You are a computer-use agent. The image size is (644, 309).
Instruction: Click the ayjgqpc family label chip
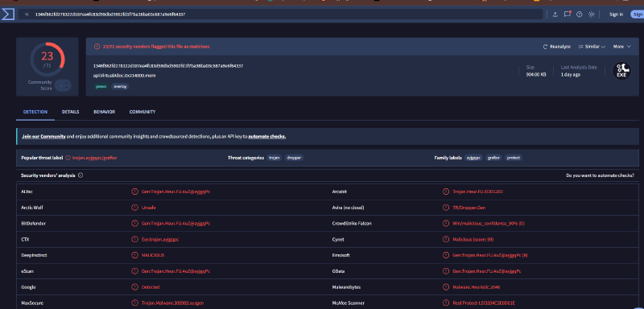point(473,158)
